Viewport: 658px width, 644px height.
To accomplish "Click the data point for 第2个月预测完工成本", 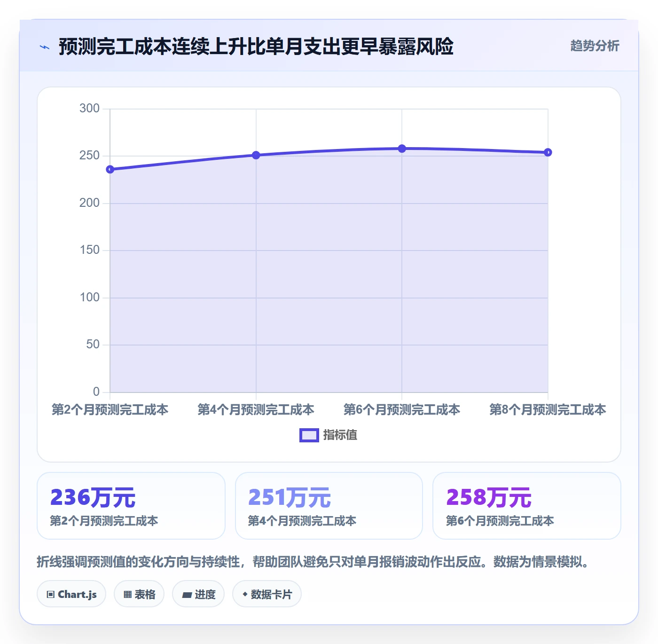I will (110, 169).
